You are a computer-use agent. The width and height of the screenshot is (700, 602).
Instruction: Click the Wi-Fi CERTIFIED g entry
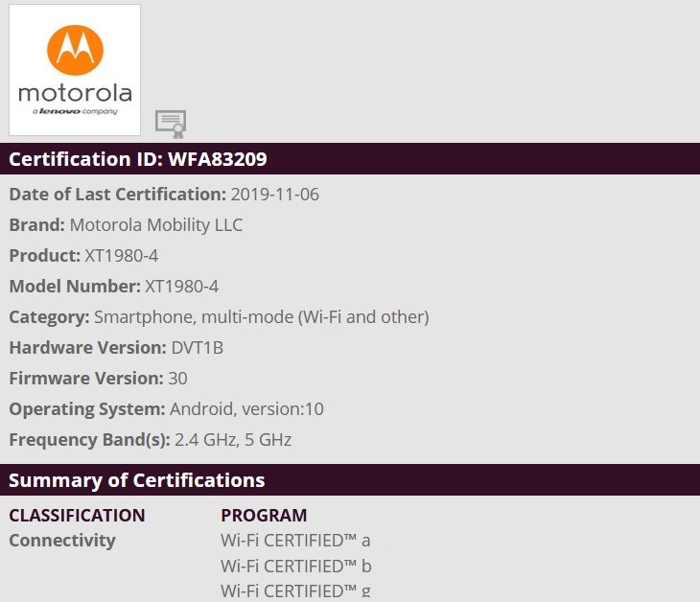click(x=295, y=591)
